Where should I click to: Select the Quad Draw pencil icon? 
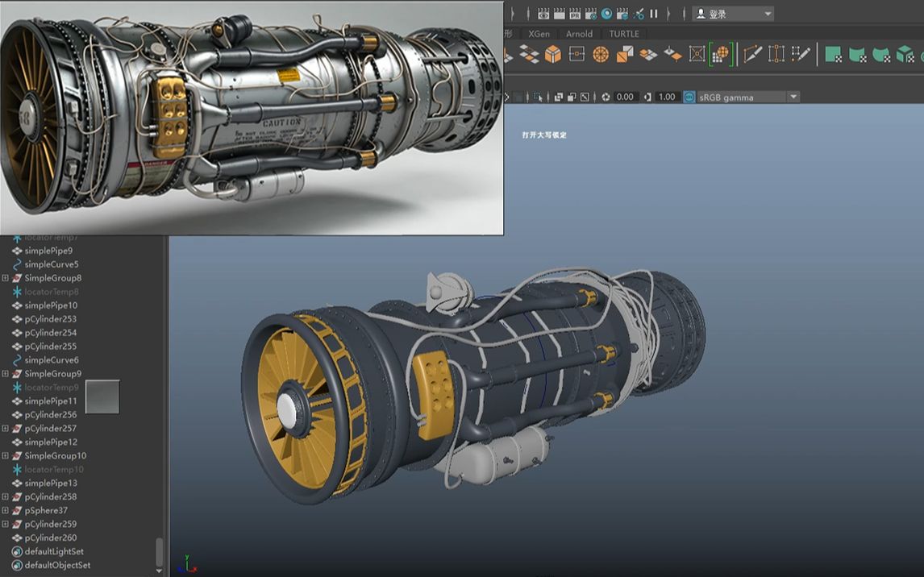coord(800,55)
